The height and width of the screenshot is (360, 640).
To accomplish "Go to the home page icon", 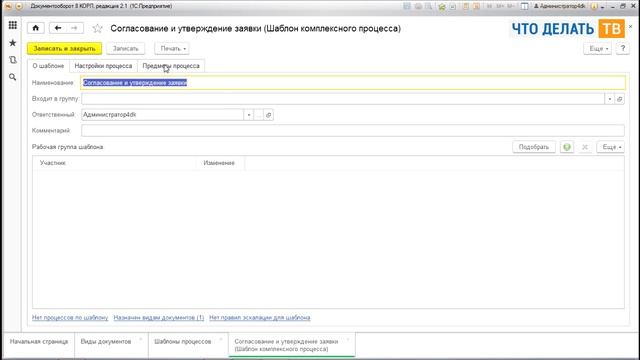I will [x=36, y=28].
